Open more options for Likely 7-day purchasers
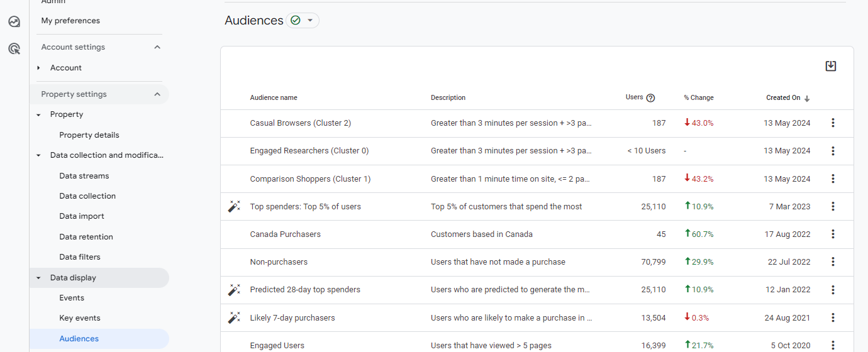The width and height of the screenshot is (868, 352). (x=833, y=317)
